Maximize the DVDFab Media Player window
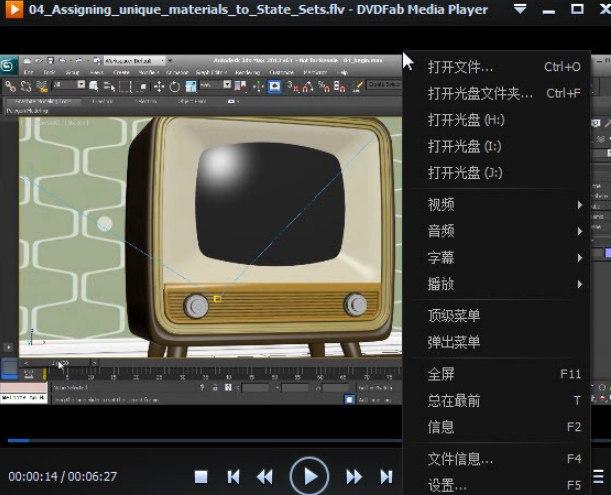The image size is (611, 495). coord(578,10)
